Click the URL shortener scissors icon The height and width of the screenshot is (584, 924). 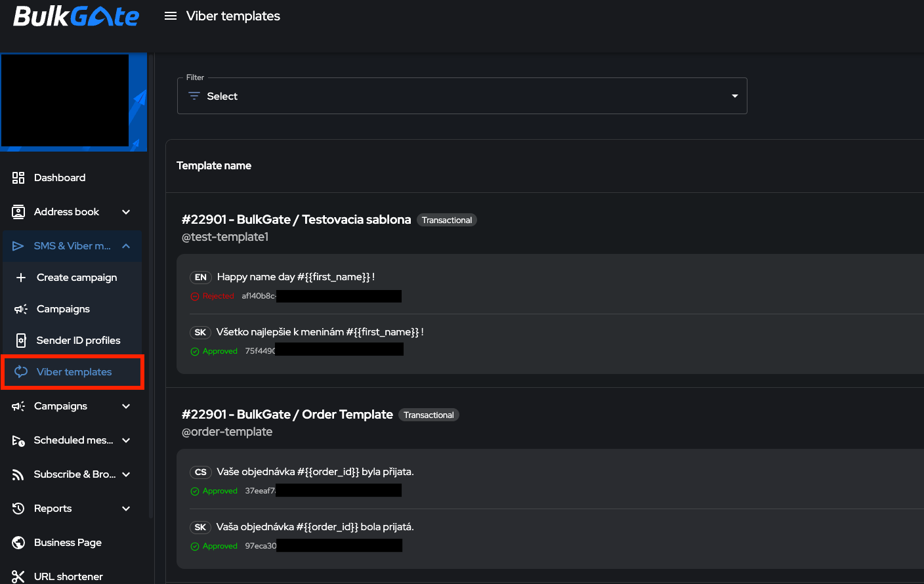point(18,577)
